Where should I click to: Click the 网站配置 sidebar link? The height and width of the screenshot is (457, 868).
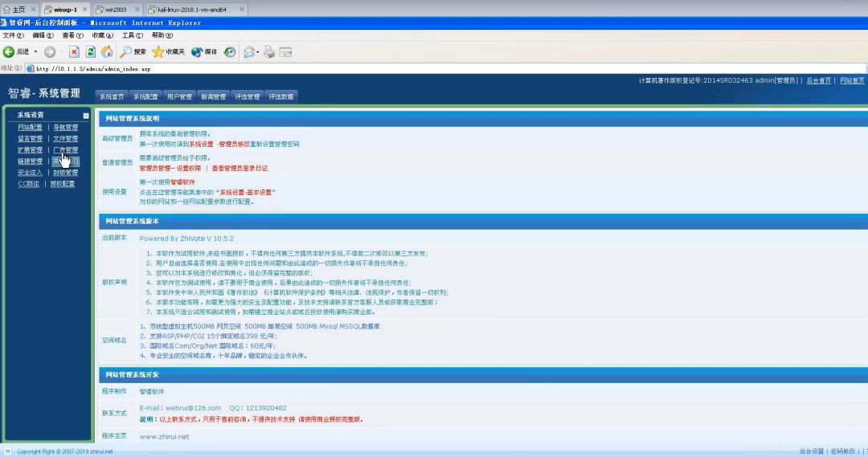30,127
